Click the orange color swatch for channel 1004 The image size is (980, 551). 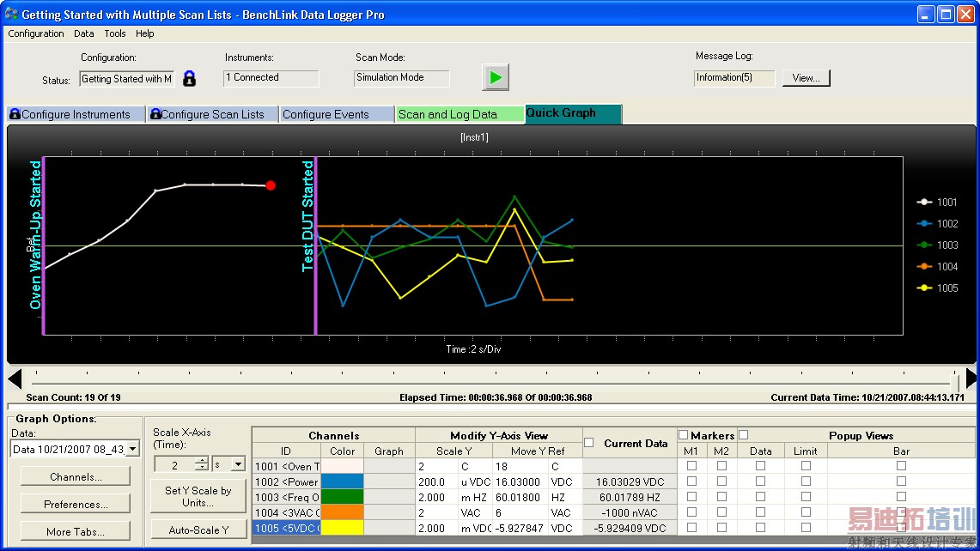[342, 512]
